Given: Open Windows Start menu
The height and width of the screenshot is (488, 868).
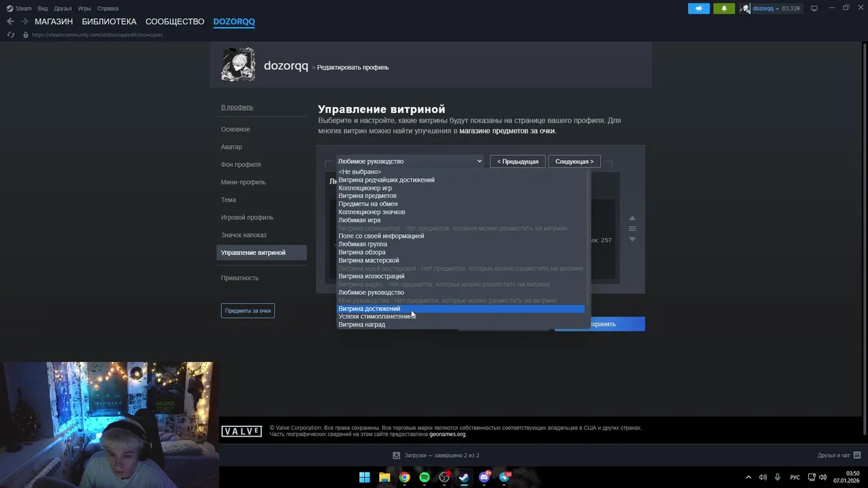Looking at the screenshot, I should pos(364,477).
